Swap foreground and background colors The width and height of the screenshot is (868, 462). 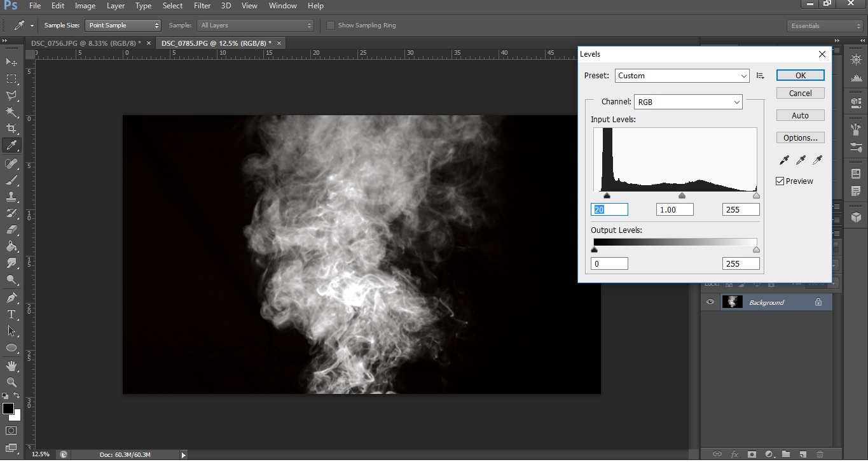coord(17,396)
